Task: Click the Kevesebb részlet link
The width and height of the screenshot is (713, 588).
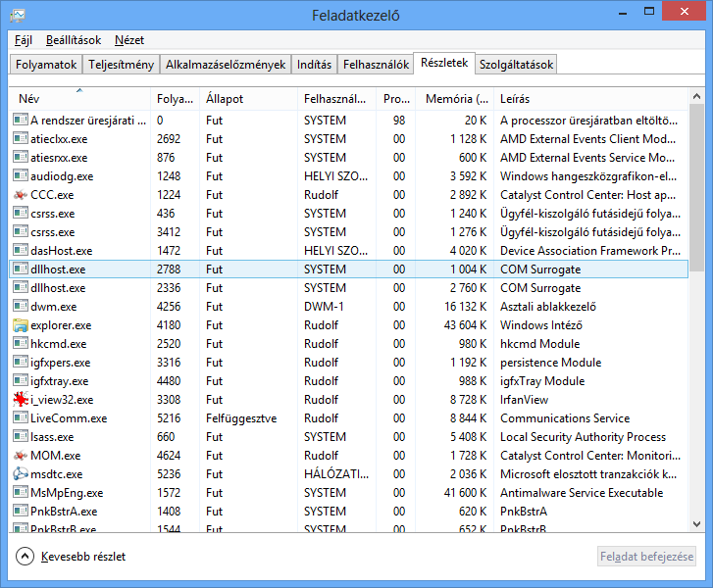Action: 83,557
